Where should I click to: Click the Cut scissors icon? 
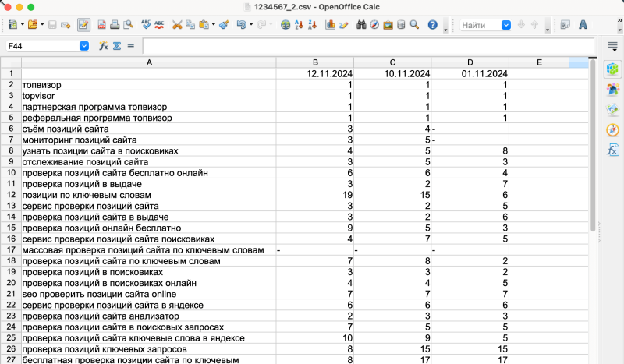pos(177,25)
